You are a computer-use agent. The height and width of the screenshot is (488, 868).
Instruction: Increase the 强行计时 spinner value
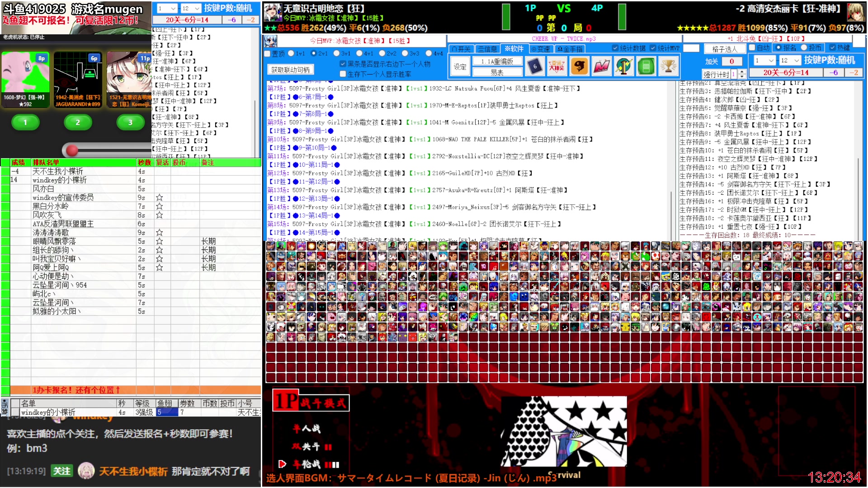tap(742, 71)
